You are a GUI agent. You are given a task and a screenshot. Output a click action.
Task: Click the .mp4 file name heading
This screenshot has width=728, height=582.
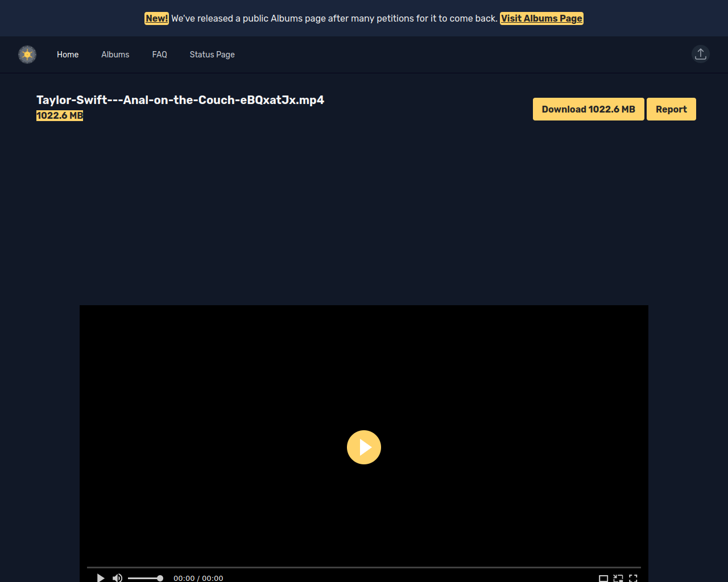tap(180, 100)
